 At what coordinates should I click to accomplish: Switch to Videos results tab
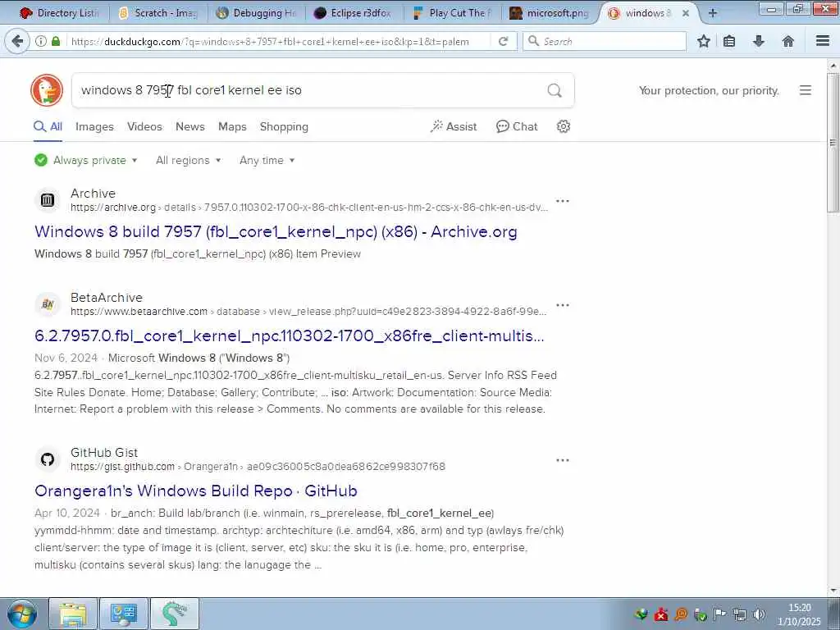pos(144,126)
